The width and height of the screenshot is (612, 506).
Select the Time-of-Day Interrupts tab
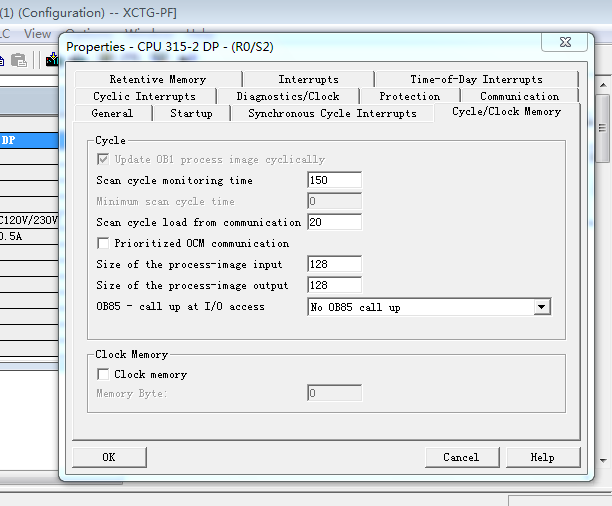(x=477, y=79)
